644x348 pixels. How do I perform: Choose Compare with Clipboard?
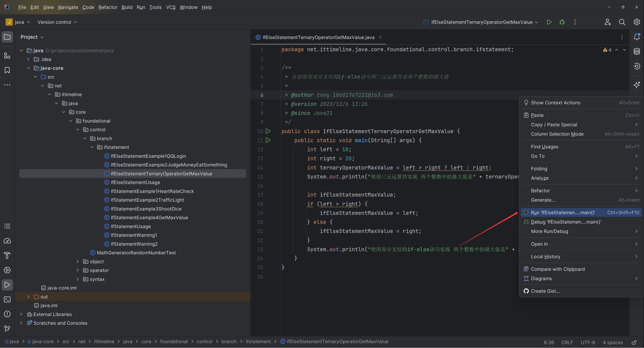click(x=581, y=269)
